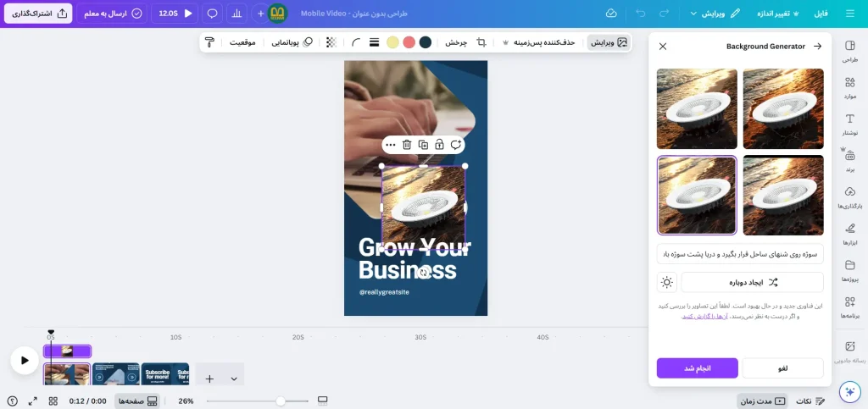
Task: Toggle the مدت زمان duration view
Action: click(x=763, y=401)
